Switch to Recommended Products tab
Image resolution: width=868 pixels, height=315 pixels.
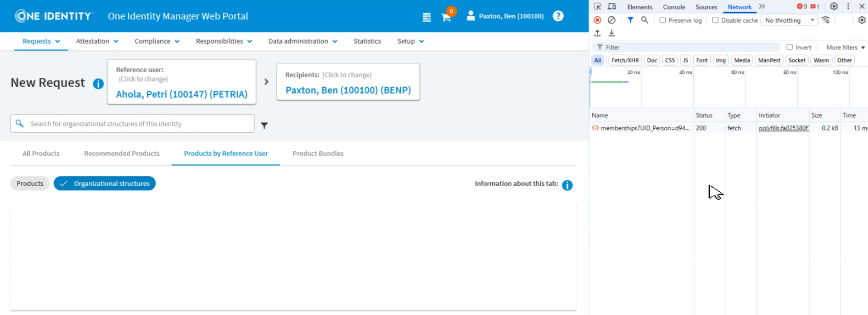pos(122,154)
